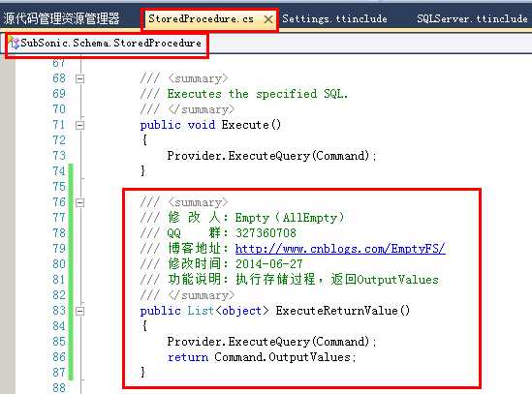The image size is (532, 394).
Task: Switch to 源代码管理资源管理器 tab
Action: [61, 18]
